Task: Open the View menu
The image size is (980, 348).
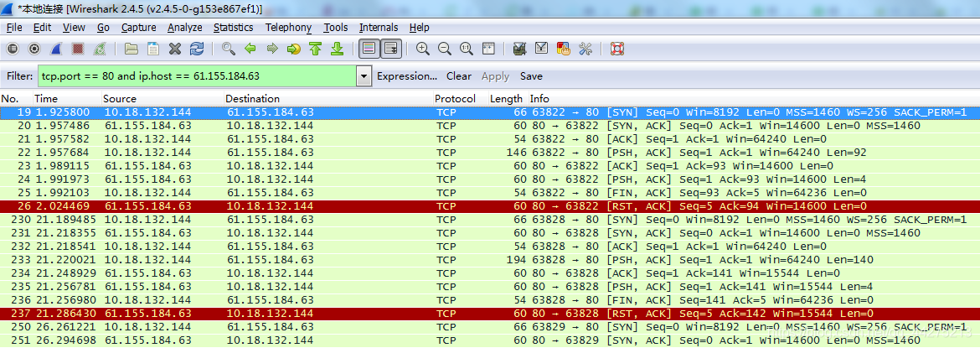Action: [75, 28]
